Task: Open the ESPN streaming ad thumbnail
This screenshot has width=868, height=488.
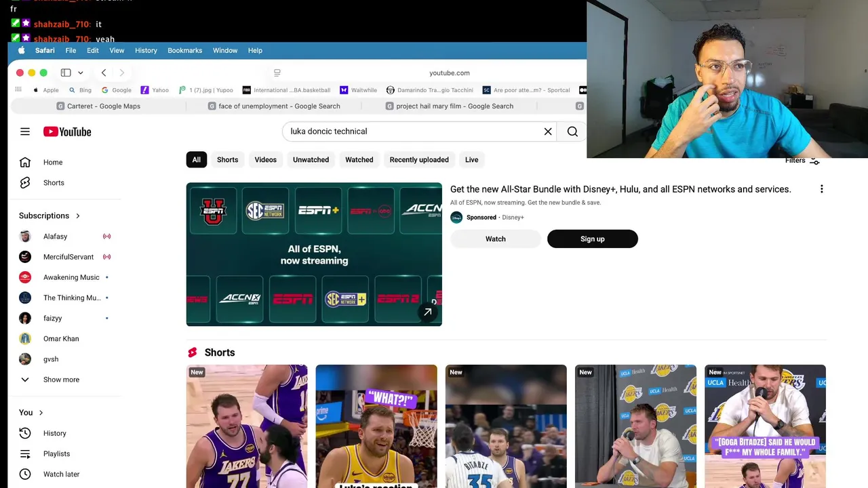Action: pos(314,254)
